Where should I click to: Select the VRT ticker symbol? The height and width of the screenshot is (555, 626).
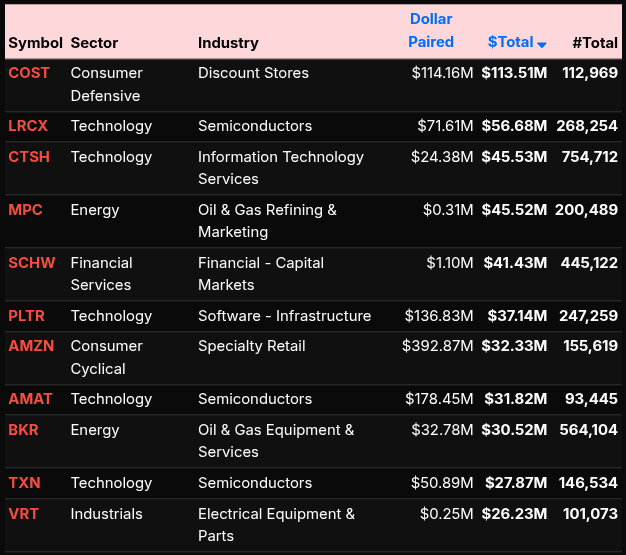coord(24,514)
